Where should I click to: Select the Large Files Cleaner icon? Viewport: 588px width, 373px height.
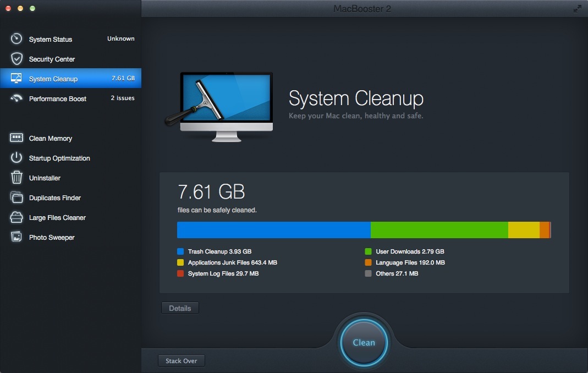click(x=17, y=217)
